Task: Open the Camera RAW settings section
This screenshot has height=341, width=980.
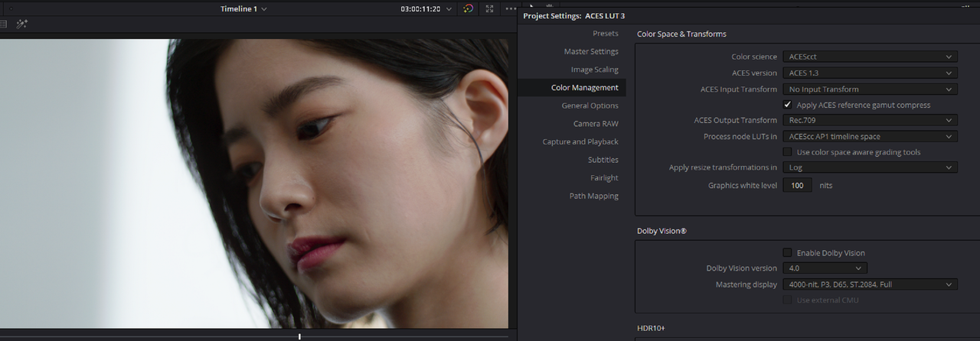Action: 596,124
